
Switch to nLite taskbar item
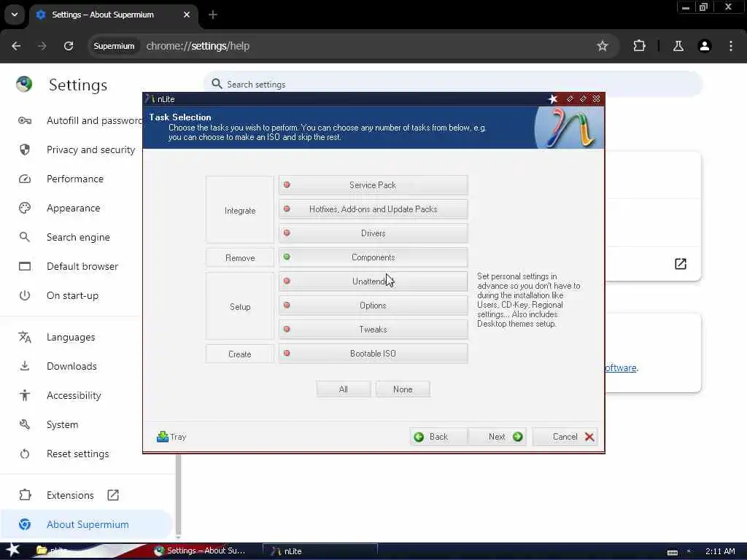(320, 551)
